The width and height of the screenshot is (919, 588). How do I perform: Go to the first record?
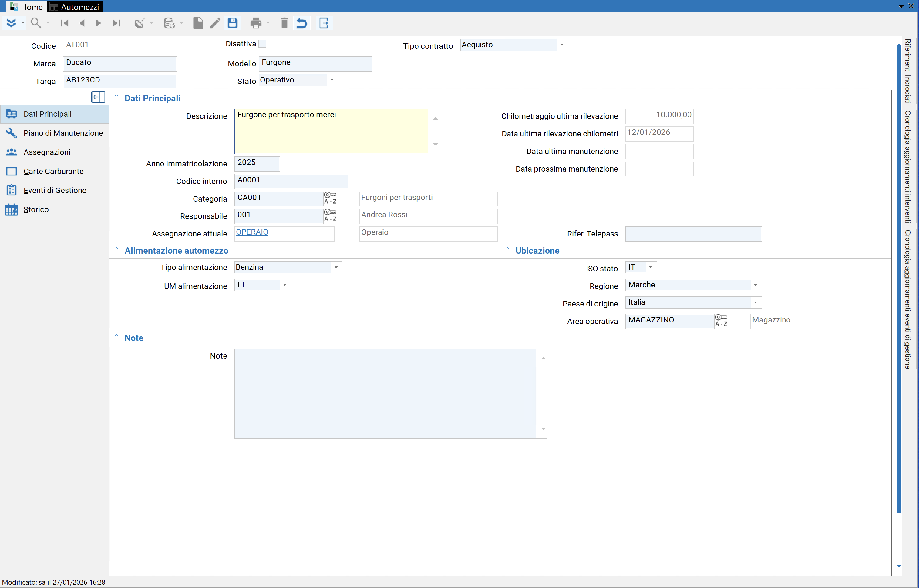pyautogui.click(x=65, y=23)
